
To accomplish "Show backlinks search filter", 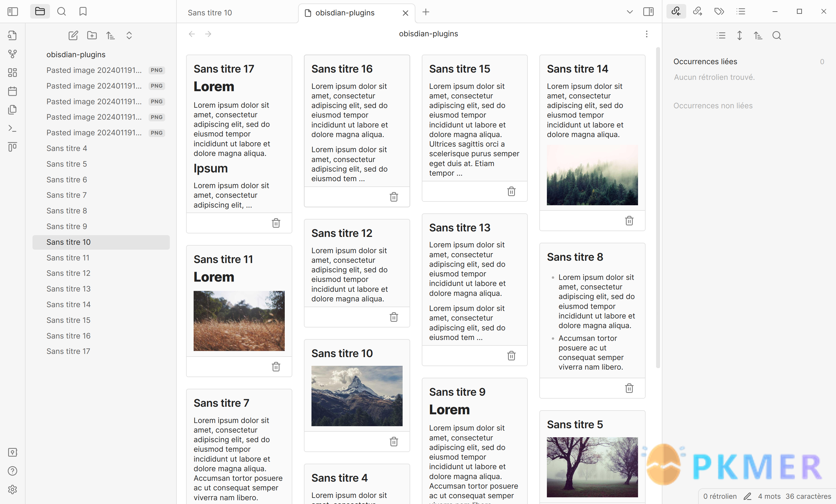I will [776, 35].
